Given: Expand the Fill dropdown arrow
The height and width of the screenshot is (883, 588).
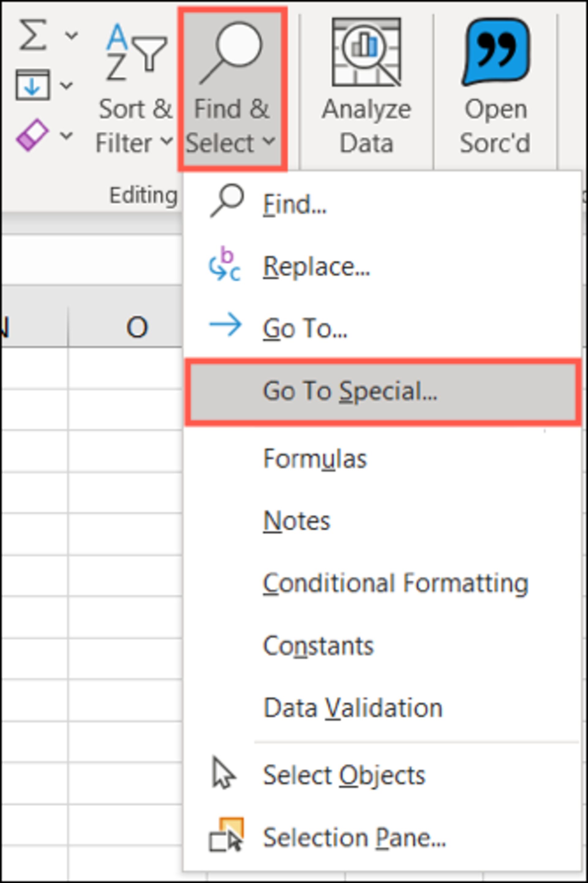Looking at the screenshot, I should point(66,85).
